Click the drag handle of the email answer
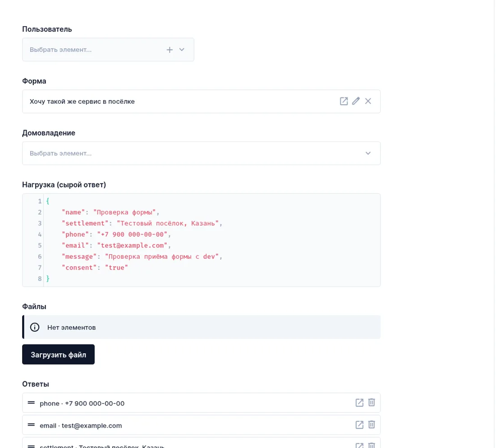The width and height of the screenshot is (496, 448). point(31,425)
